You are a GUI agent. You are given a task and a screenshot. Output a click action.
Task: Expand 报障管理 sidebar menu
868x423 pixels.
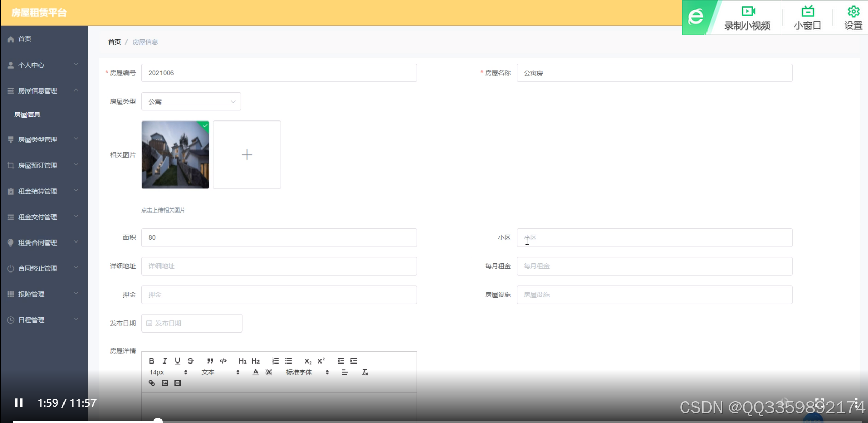point(44,294)
